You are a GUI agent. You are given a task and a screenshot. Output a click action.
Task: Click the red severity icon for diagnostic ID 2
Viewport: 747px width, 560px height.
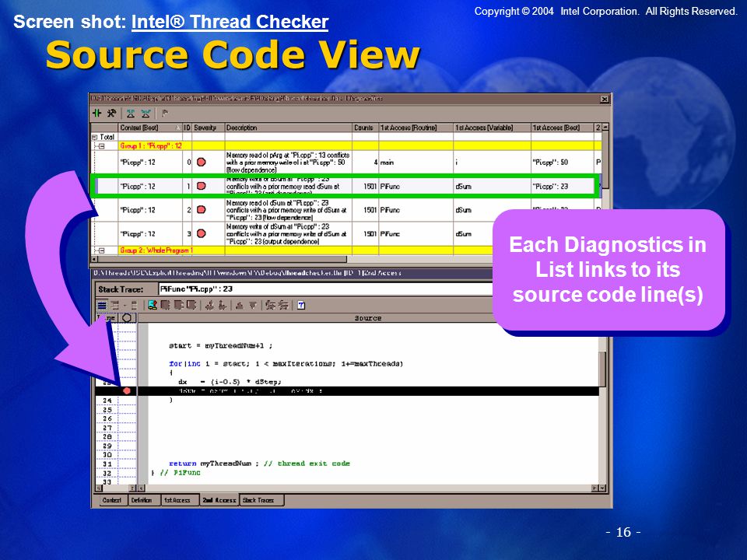click(x=202, y=209)
